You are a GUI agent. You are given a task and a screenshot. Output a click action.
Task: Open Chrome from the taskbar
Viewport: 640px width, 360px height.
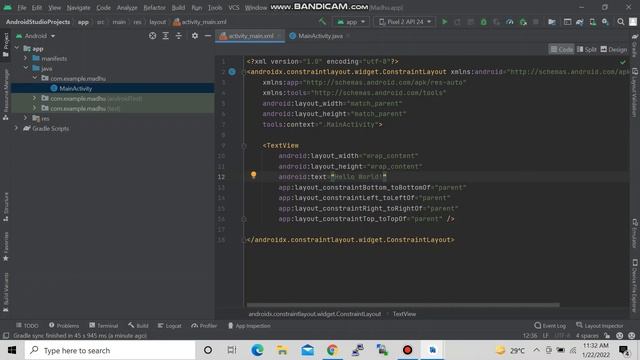(332, 350)
